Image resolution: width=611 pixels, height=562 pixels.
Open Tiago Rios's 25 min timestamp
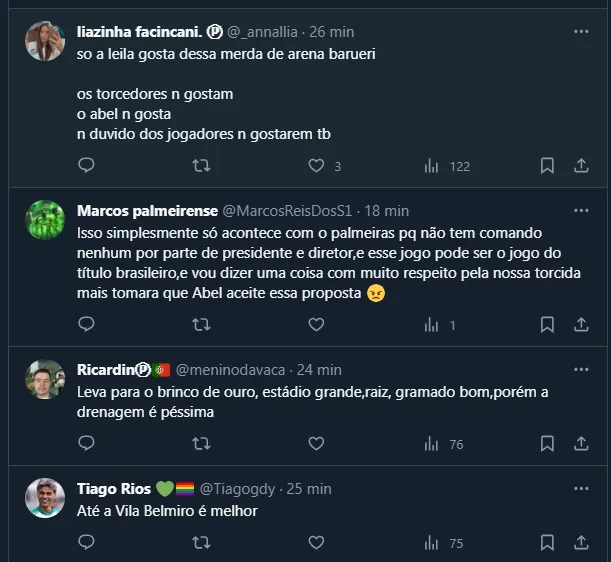point(309,489)
